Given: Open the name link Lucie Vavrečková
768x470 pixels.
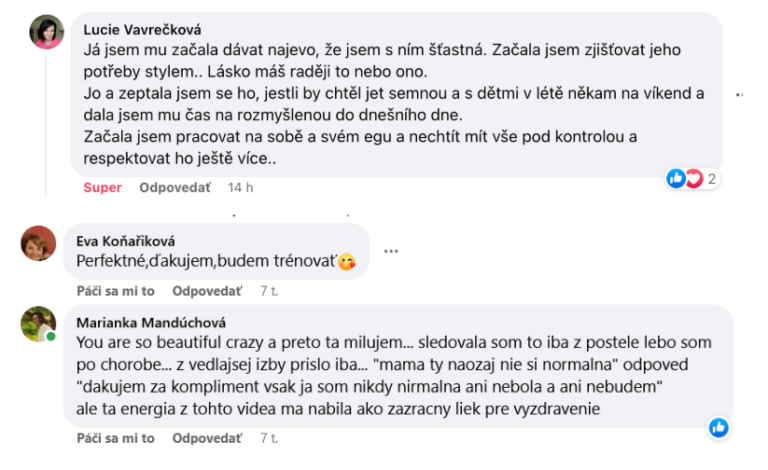Looking at the screenshot, I should tap(141, 30).
